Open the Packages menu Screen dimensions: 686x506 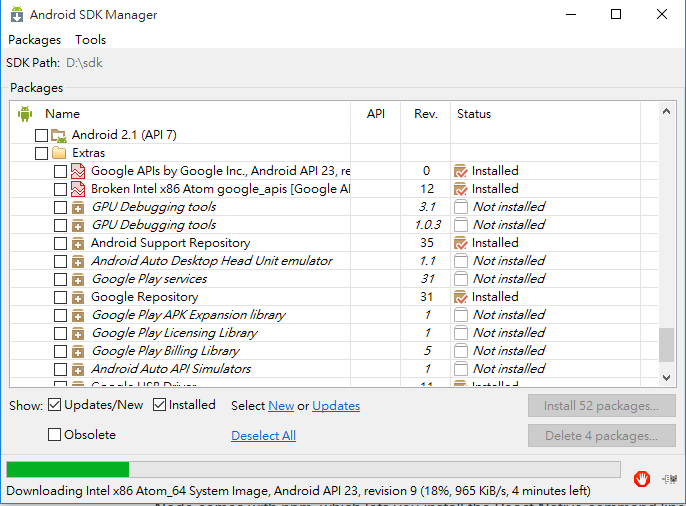coord(35,40)
